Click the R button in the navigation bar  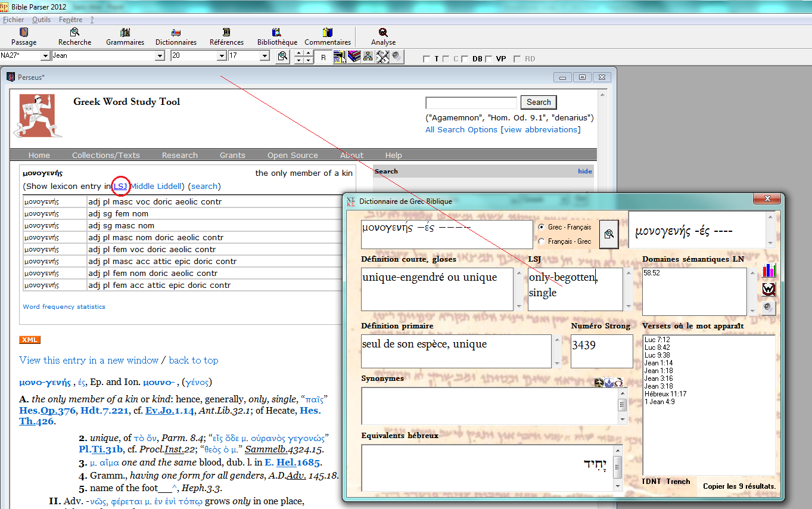pos(323,57)
